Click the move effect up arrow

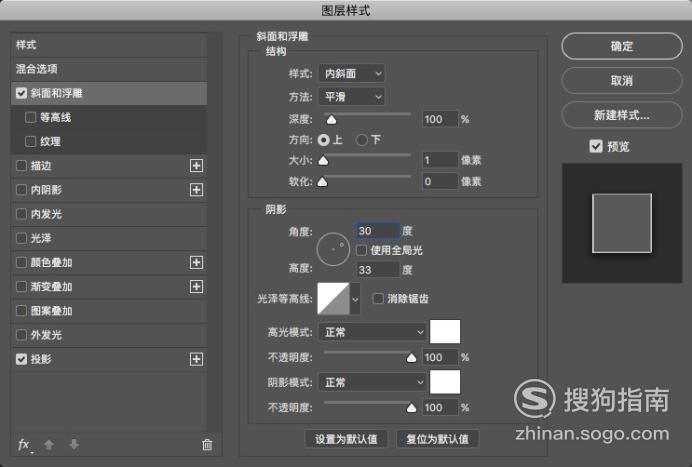(49, 444)
